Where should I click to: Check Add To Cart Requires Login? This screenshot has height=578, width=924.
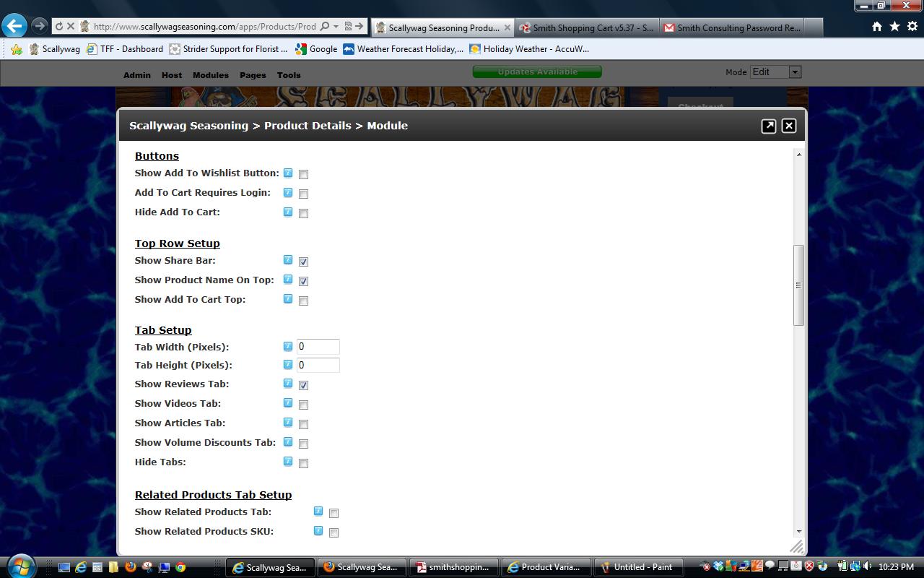(303, 194)
